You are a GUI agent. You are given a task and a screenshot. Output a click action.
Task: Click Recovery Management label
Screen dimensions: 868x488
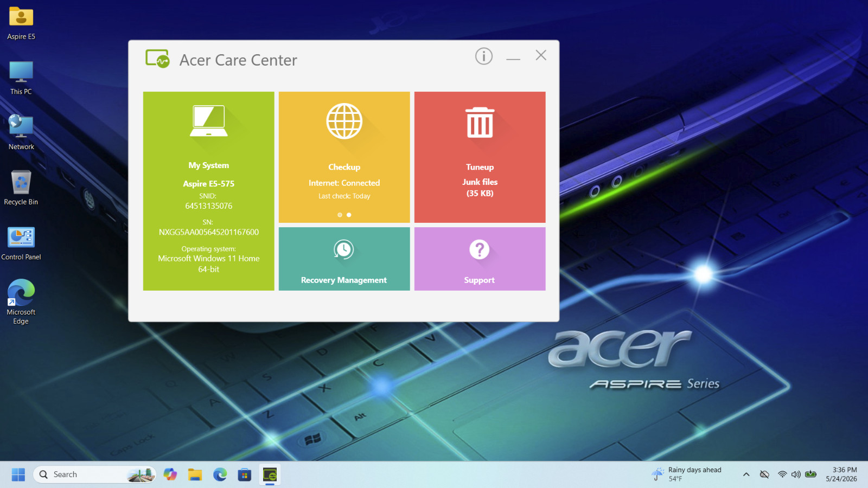[343, 280]
